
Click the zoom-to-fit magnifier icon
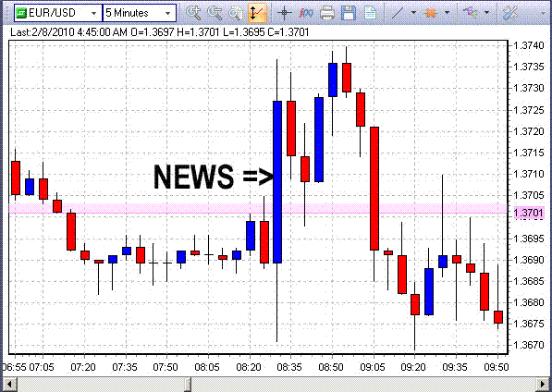point(235,13)
